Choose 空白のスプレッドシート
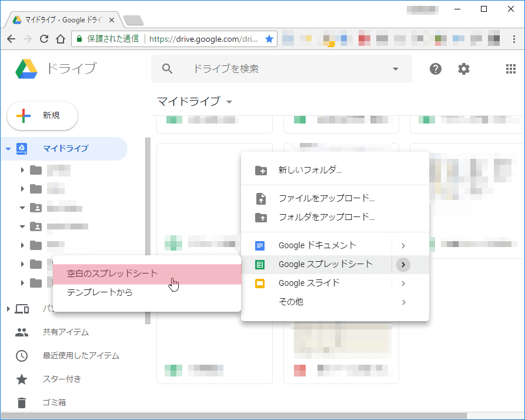The height and width of the screenshot is (420, 525). pyautogui.click(x=147, y=274)
